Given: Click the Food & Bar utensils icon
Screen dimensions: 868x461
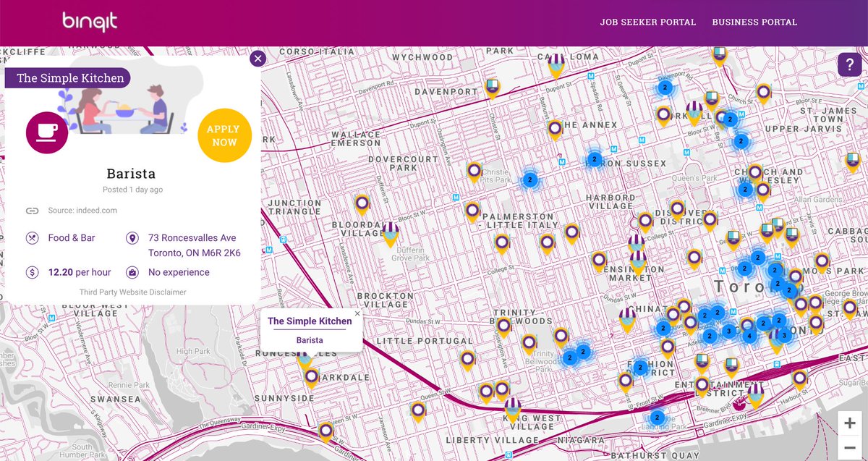Looking at the screenshot, I should pos(32,238).
